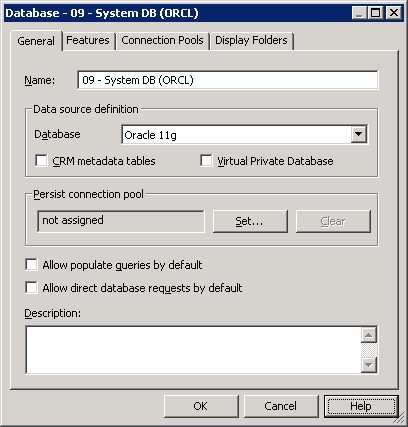
Task: Expand the Database type dropdown arrow
Action: coord(359,135)
